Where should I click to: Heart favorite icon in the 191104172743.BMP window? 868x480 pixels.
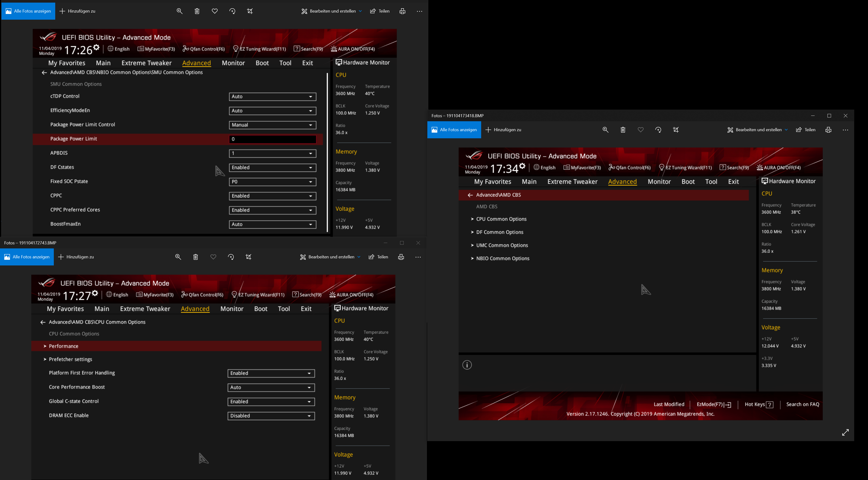[x=213, y=257]
